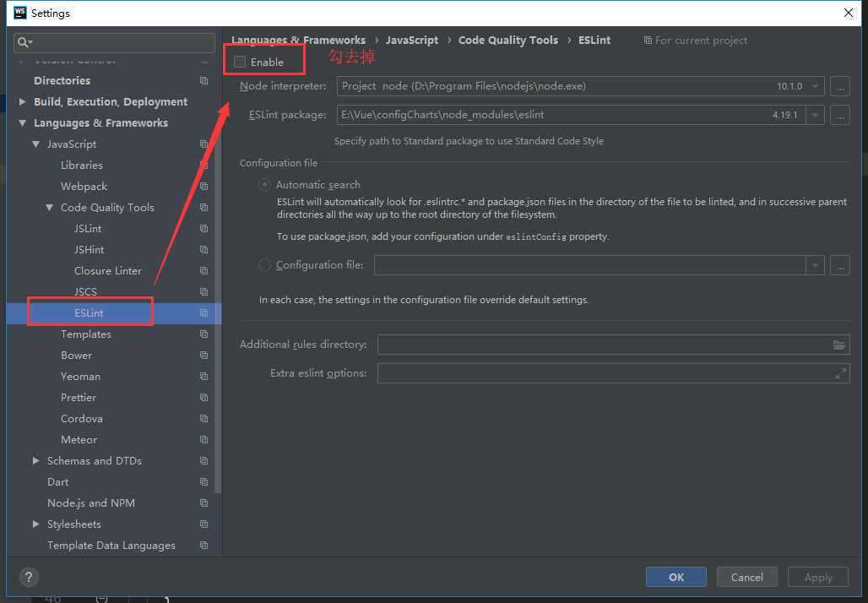The image size is (868, 603).
Task: Open help with question mark icon
Action: click(x=29, y=578)
